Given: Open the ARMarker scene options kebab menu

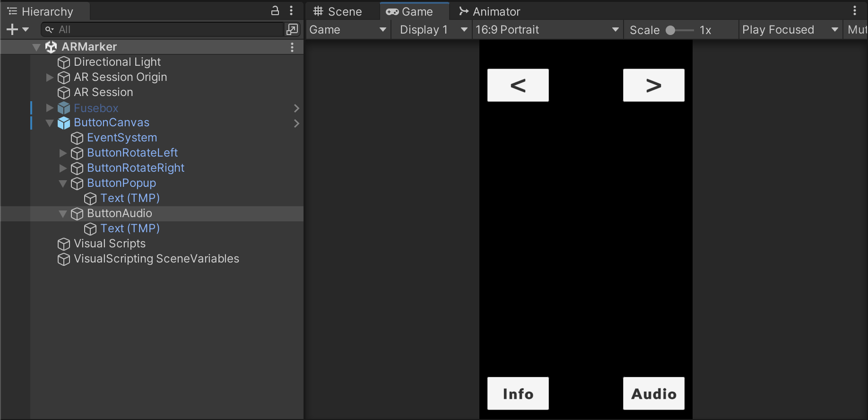Looking at the screenshot, I should [292, 47].
